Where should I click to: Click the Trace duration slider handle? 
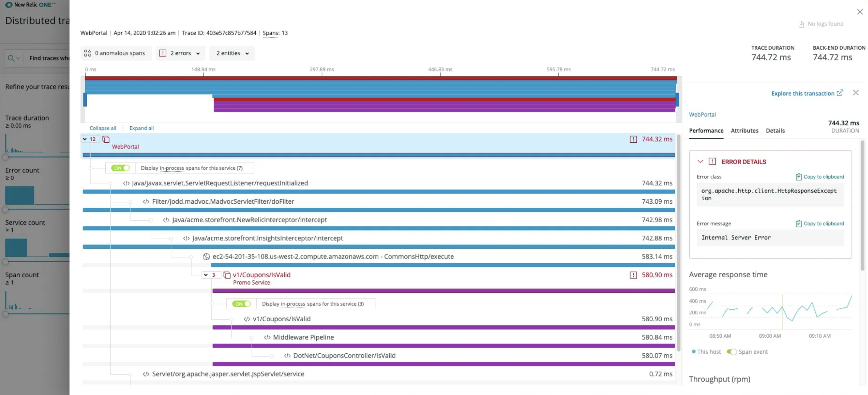tap(5, 157)
